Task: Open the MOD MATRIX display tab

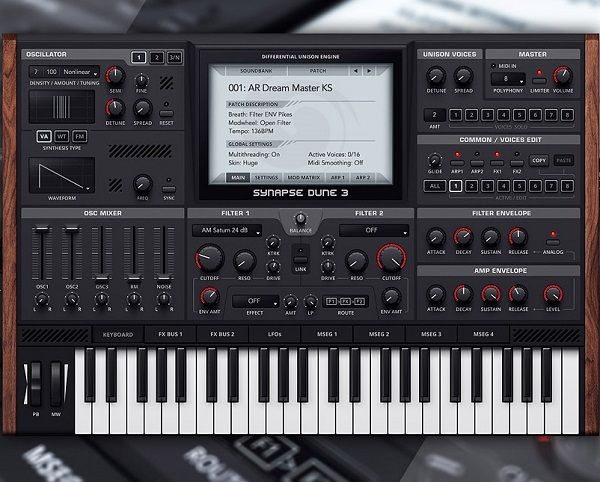Action: click(304, 177)
